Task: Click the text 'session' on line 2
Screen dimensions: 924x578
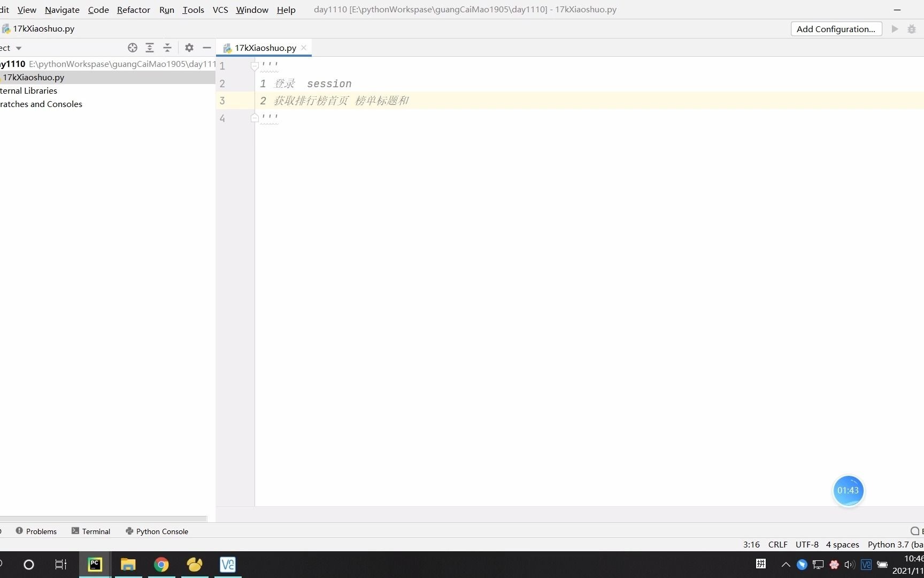Action: (x=329, y=83)
